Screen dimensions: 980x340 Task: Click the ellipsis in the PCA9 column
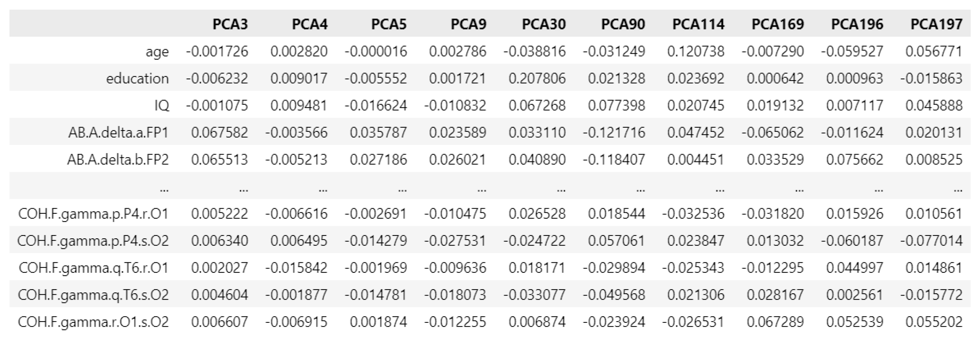pos(482,187)
